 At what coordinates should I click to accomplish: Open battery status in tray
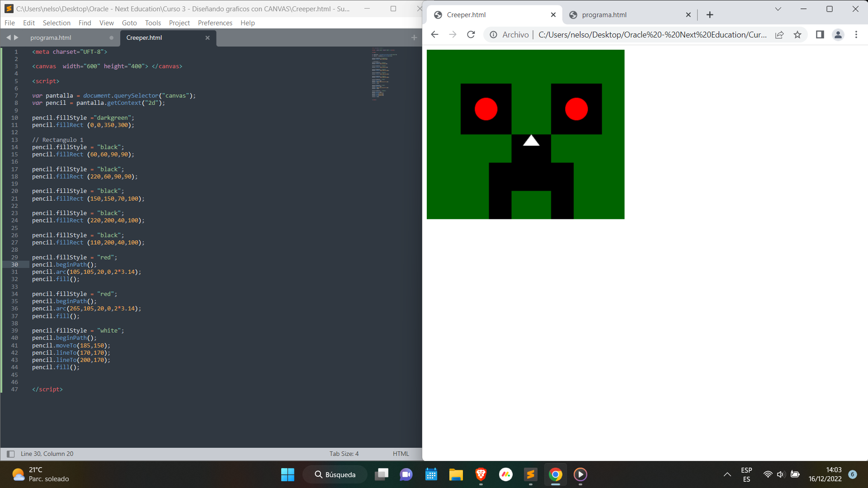click(795, 474)
